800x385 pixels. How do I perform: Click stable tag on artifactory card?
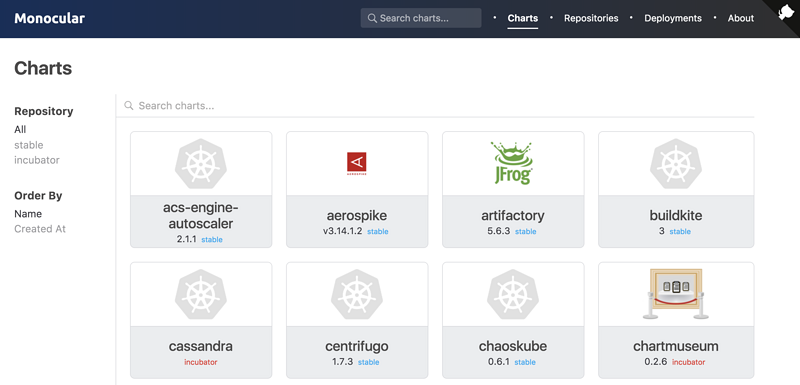[x=526, y=232]
